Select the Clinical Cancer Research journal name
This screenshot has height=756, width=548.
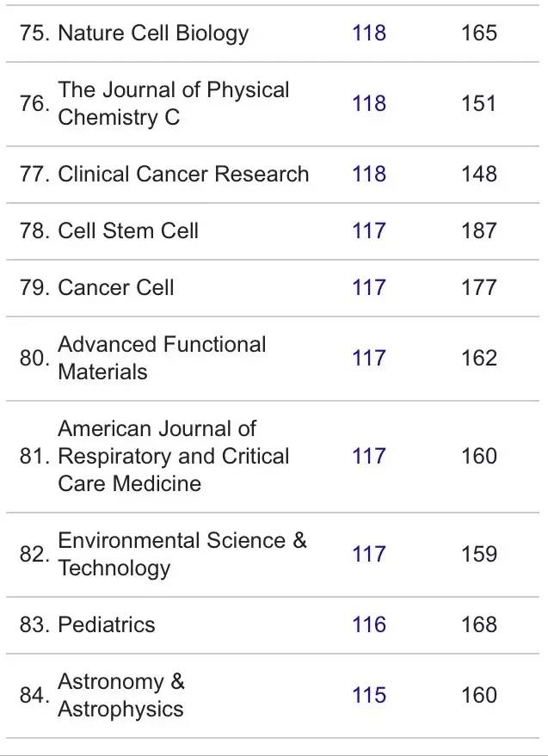point(182,174)
